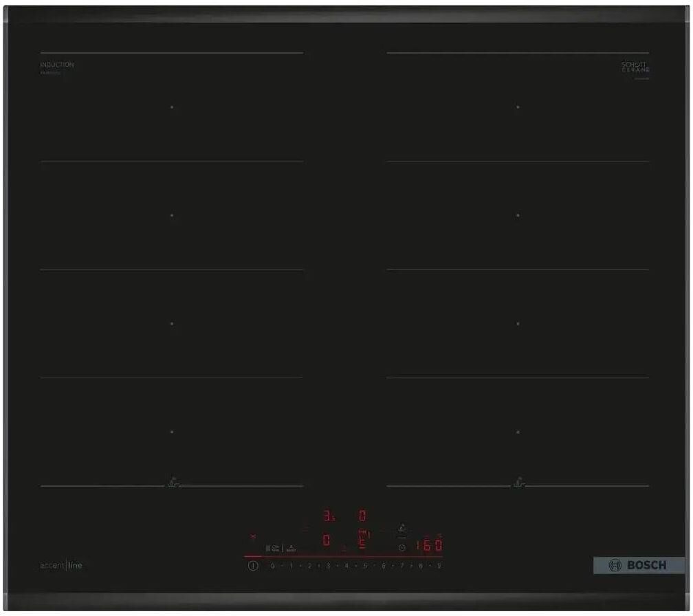Select the upper-left zone display showing 3.
Viewport: 693px width, 616px height.
pyautogui.click(x=328, y=515)
